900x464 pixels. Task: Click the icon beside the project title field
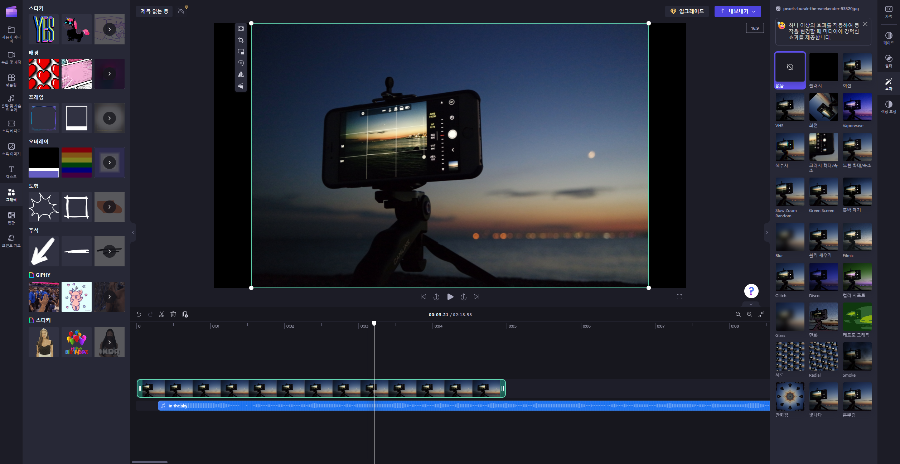[182, 11]
